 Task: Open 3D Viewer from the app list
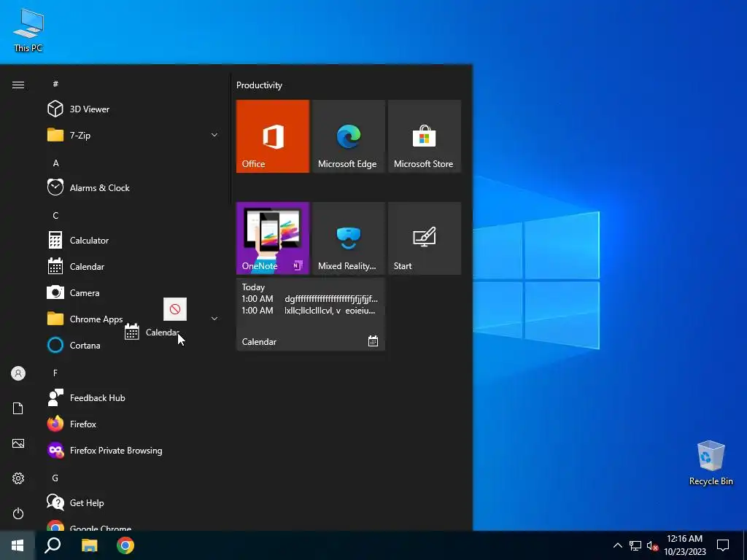[131, 109]
